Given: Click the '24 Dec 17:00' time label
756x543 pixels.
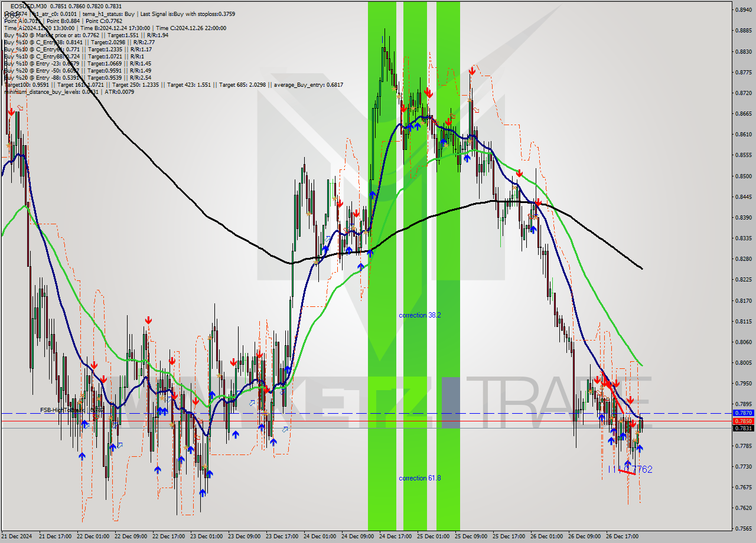Looking at the screenshot, I should [x=395, y=537].
